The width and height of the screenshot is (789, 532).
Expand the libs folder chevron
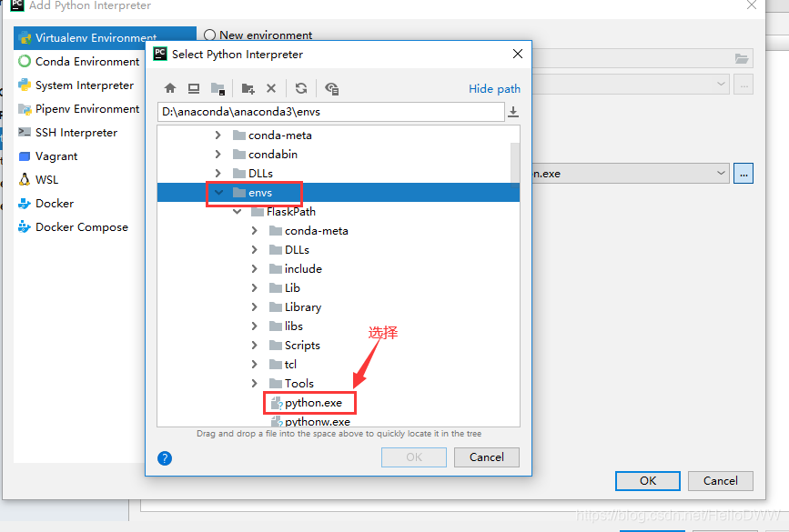(254, 326)
